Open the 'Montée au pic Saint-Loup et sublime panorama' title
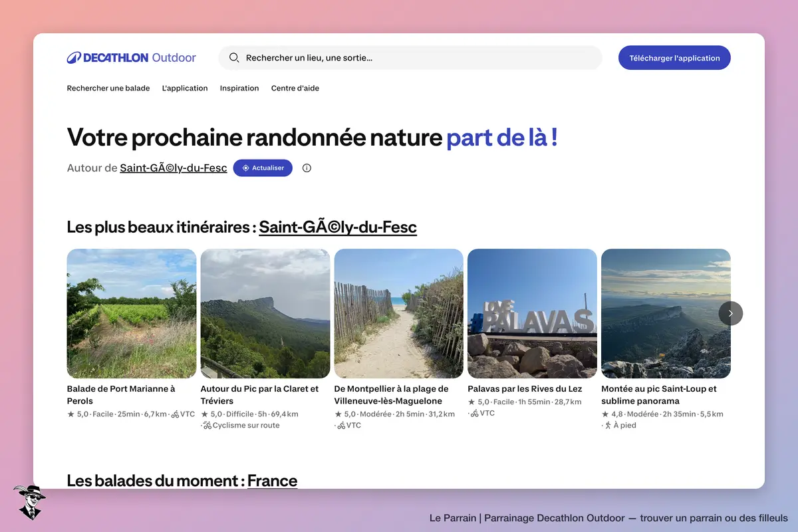798x532 pixels. point(659,395)
